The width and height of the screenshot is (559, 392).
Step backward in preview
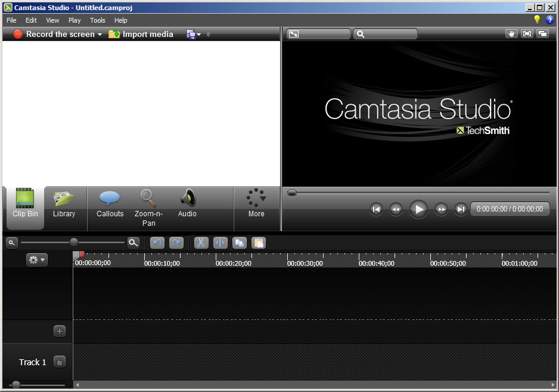(396, 209)
